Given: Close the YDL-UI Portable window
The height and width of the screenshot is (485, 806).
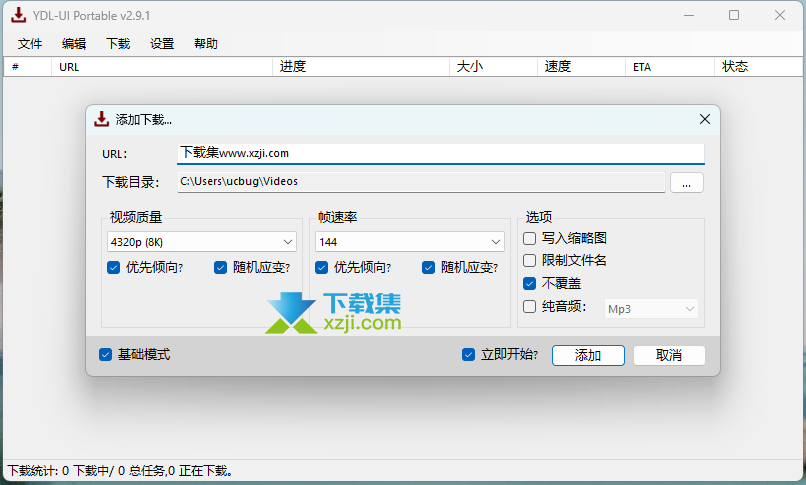Looking at the screenshot, I should tap(780, 15).
